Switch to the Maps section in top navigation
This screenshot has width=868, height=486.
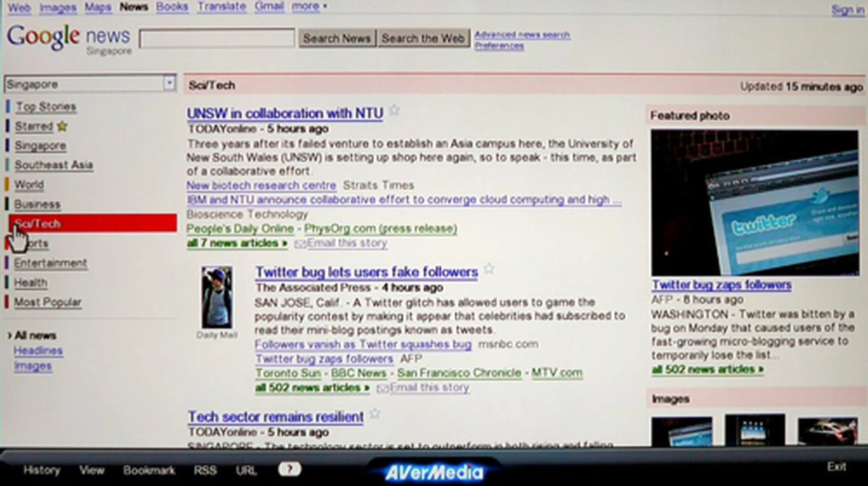[x=98, y=6]
